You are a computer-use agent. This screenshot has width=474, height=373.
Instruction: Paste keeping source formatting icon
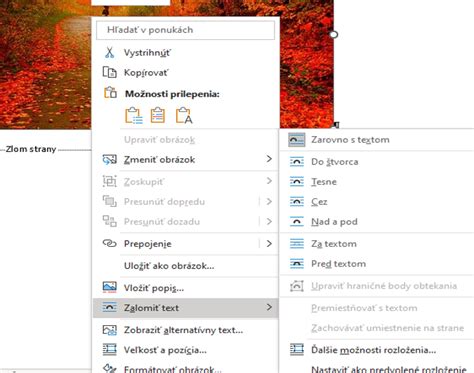tap(133, 115)
